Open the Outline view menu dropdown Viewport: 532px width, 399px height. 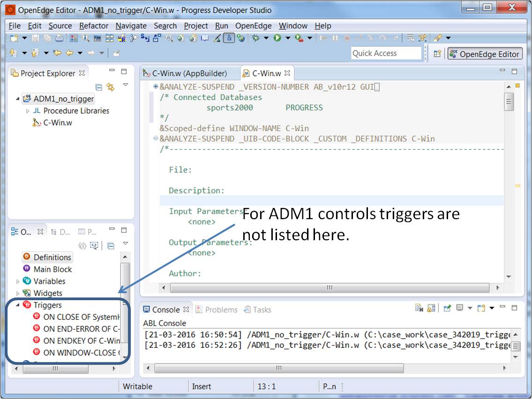pos(125,244)
